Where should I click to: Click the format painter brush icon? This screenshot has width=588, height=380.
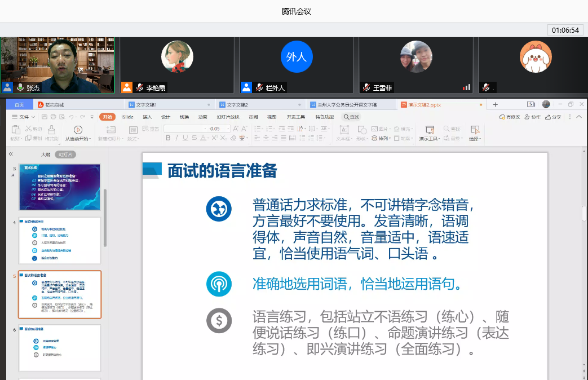click(51, 130)
